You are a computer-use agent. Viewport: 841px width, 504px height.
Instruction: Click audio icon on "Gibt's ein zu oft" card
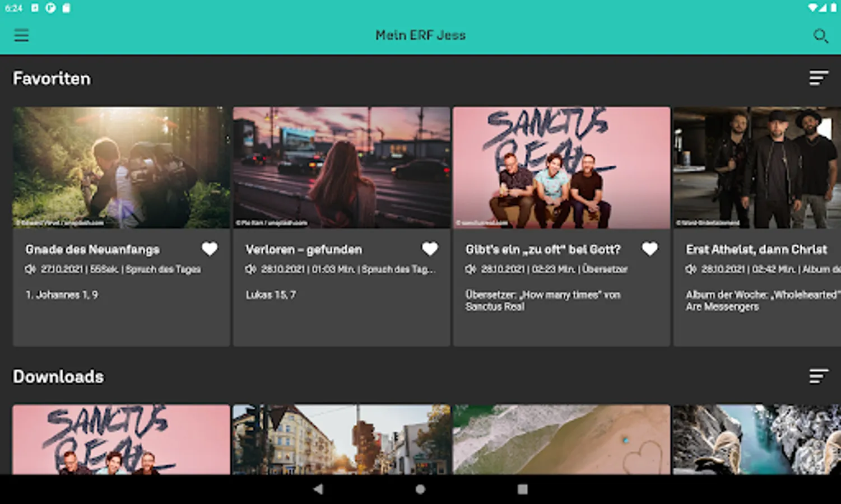click(x=471, y=269)
